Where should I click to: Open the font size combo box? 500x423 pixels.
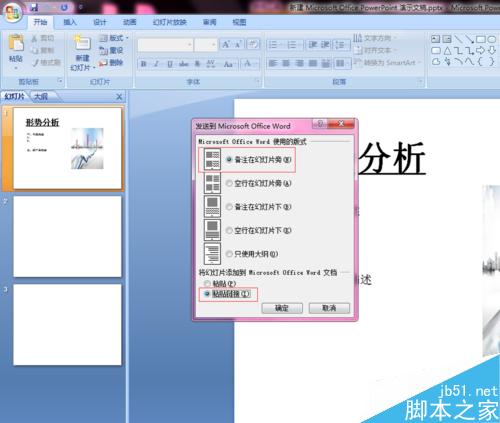point(206,45)
